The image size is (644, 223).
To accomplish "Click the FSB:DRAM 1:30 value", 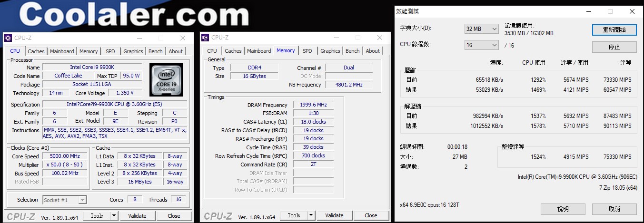I will click(313, 113).
